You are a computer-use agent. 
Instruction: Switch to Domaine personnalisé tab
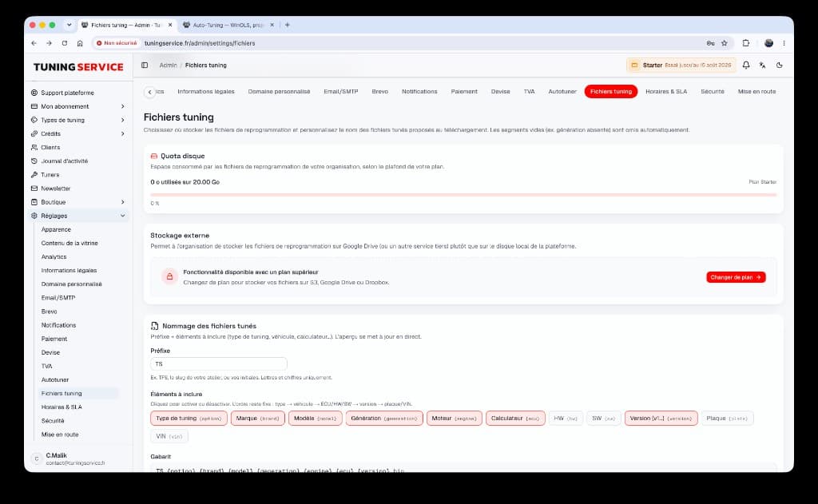pyautogui.click(x=279, y=92)
